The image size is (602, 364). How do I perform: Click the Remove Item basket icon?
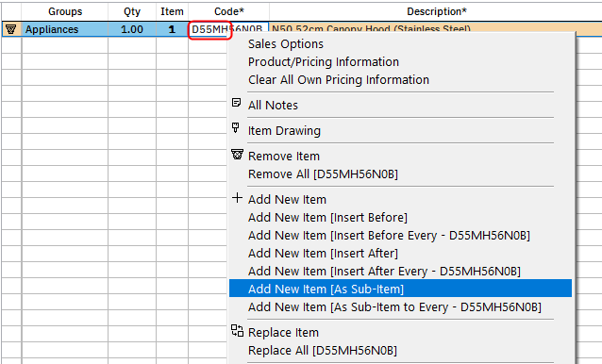tap(237, 155)
